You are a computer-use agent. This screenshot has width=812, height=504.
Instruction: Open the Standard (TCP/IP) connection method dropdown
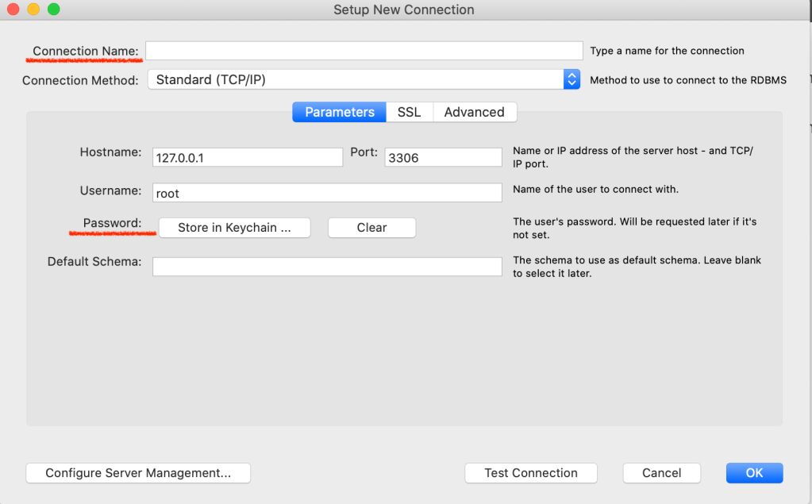pyautogui.click(x=356, y=79)
